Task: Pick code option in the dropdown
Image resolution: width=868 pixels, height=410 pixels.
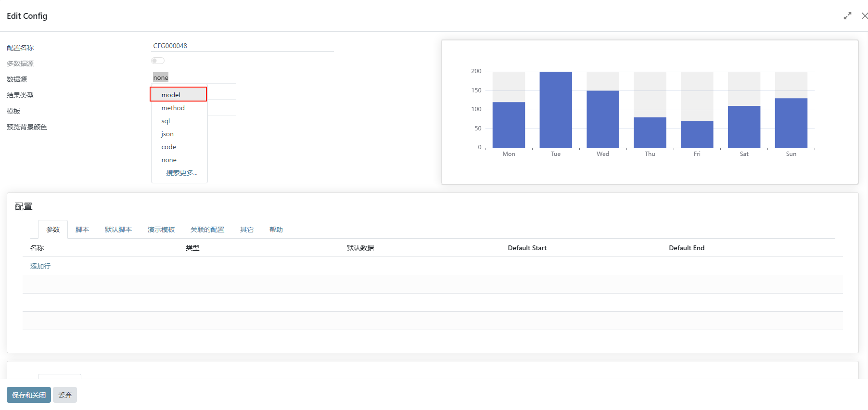Action: point(179,147)
